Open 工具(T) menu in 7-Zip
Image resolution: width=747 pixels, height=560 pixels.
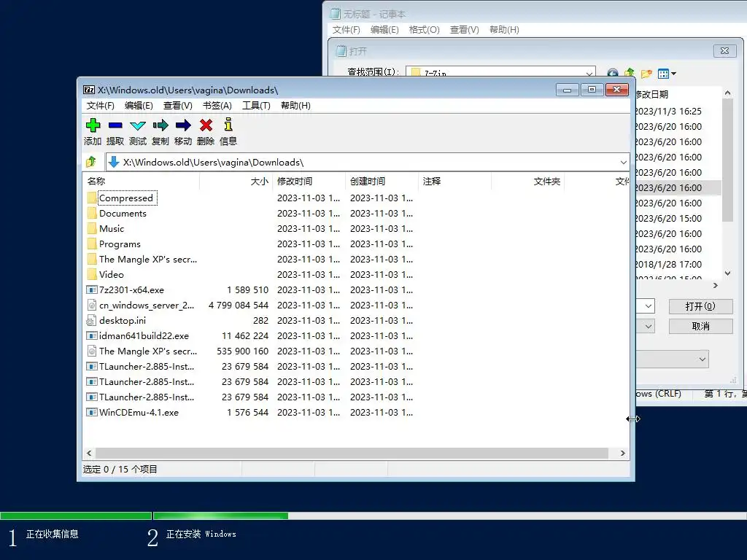point(256,105)
